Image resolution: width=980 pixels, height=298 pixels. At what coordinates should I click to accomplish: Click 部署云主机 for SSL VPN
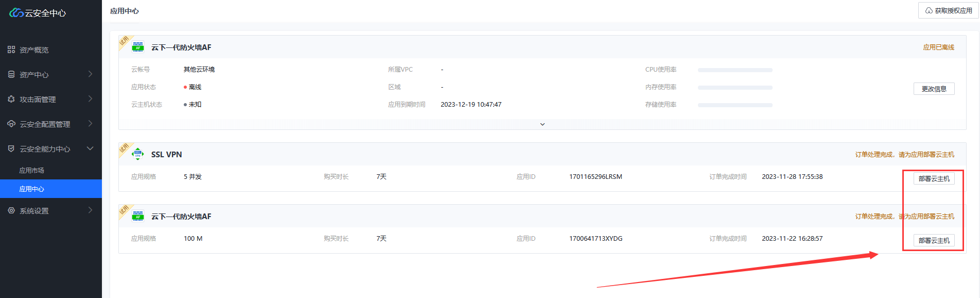(934, 178)
